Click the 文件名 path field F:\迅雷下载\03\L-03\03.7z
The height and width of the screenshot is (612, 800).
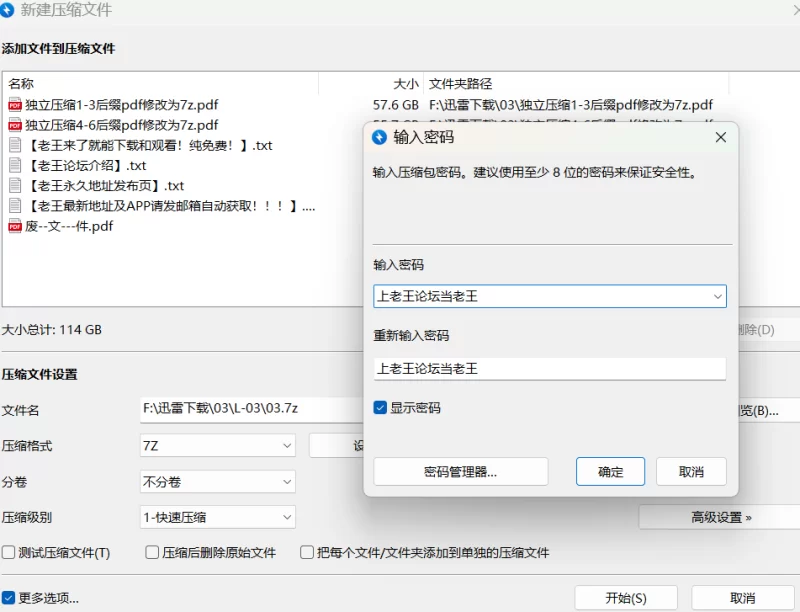(252, 409)
